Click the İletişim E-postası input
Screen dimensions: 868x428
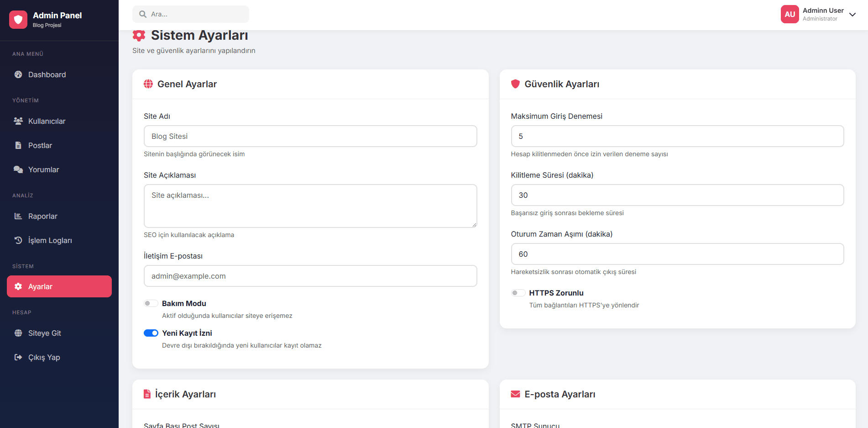point(310,276)
